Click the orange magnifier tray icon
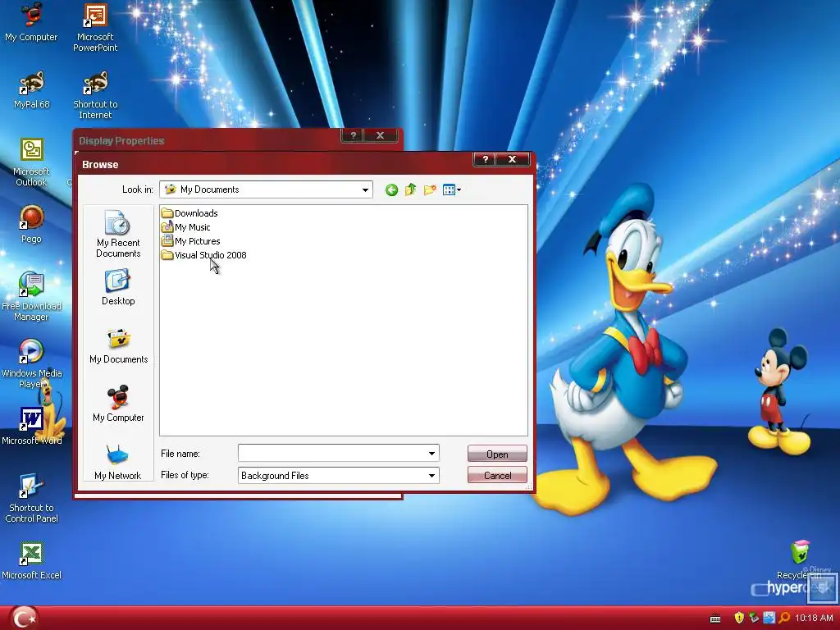The width and height of the screenshot is (840, 630). coord(784,619)
